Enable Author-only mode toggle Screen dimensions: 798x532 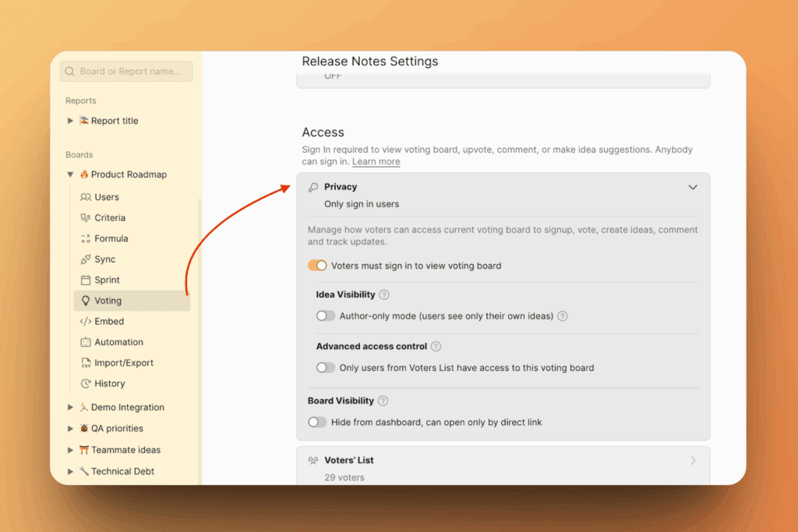pyautogui.click(x=325, y=316)
